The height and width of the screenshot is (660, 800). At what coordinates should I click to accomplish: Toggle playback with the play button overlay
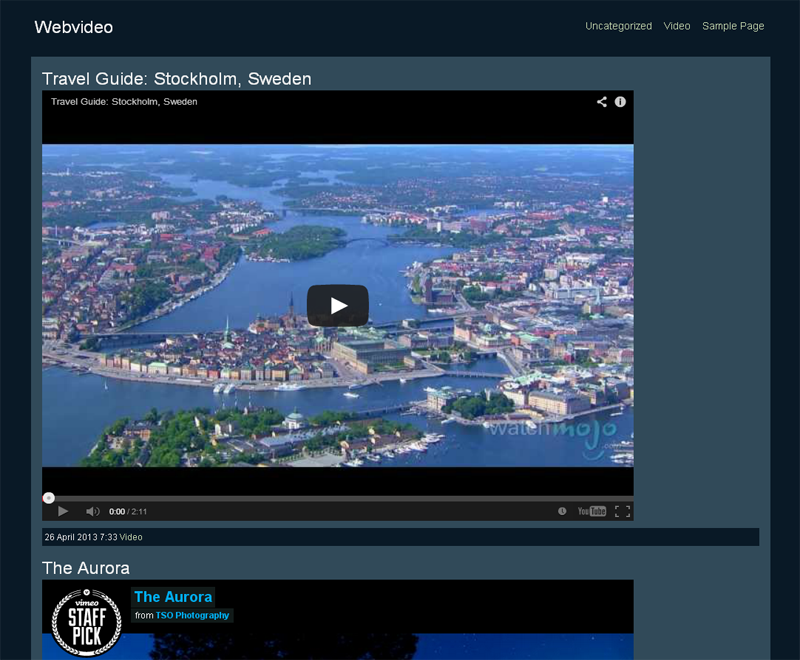click(x=337, y=307)
